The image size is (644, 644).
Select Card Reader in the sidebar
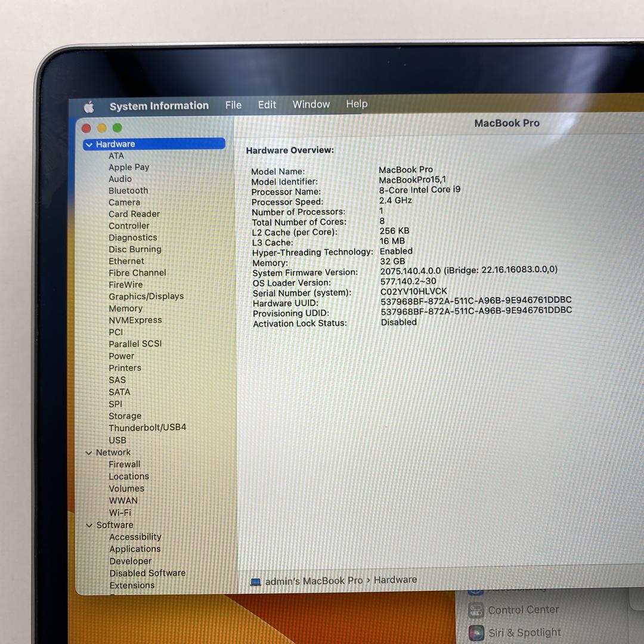(134, 214)
